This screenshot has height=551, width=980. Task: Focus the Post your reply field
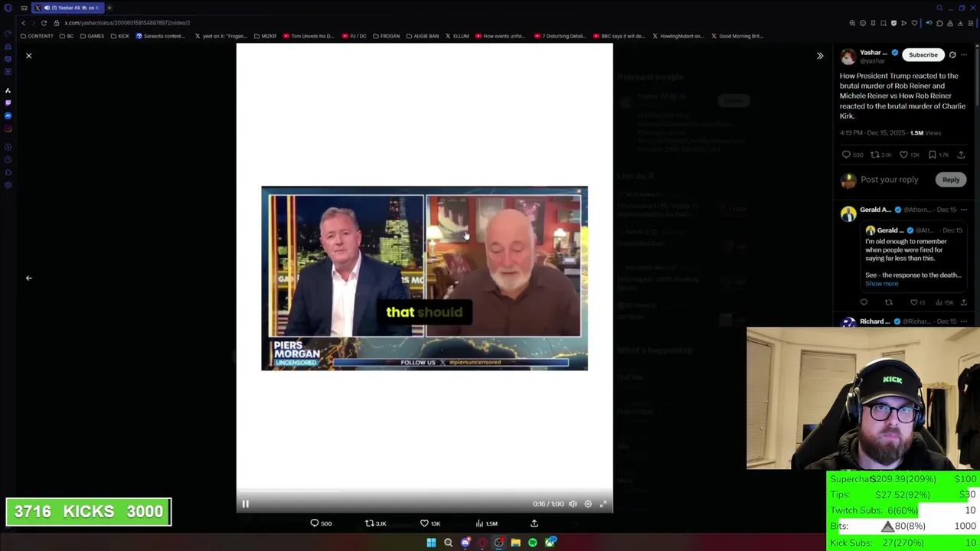tap(889, 180)
